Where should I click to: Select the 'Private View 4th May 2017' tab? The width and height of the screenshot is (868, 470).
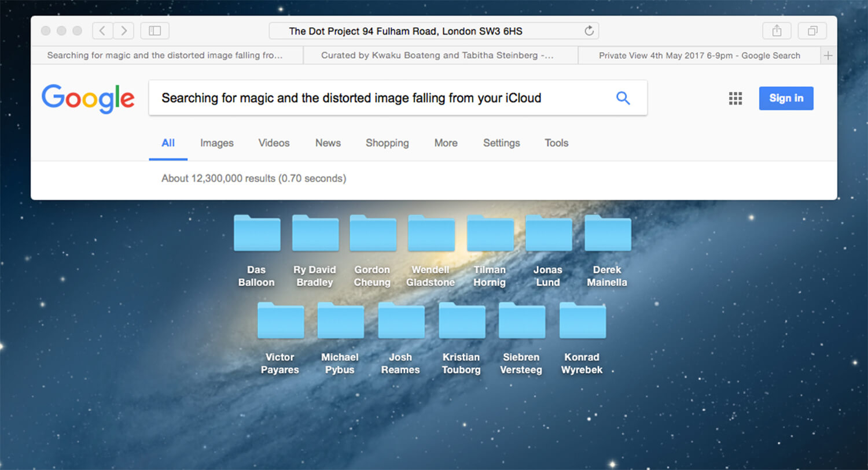(x=699, y=55)
